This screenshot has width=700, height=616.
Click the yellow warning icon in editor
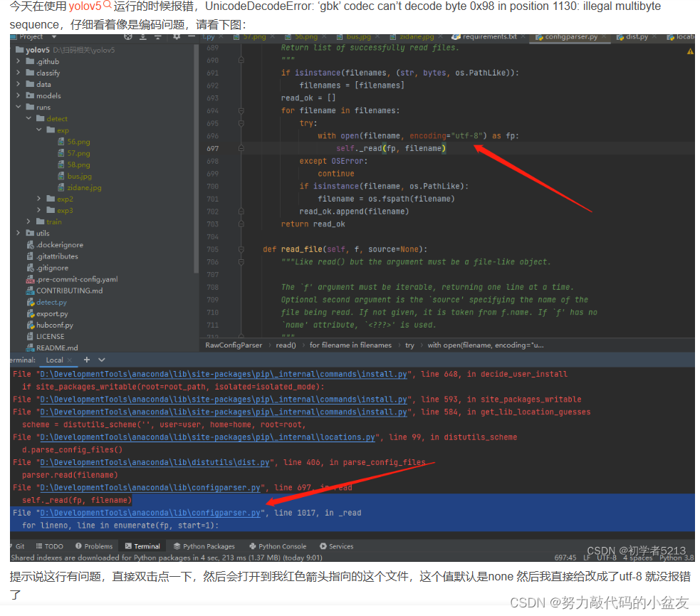point(690,52)
